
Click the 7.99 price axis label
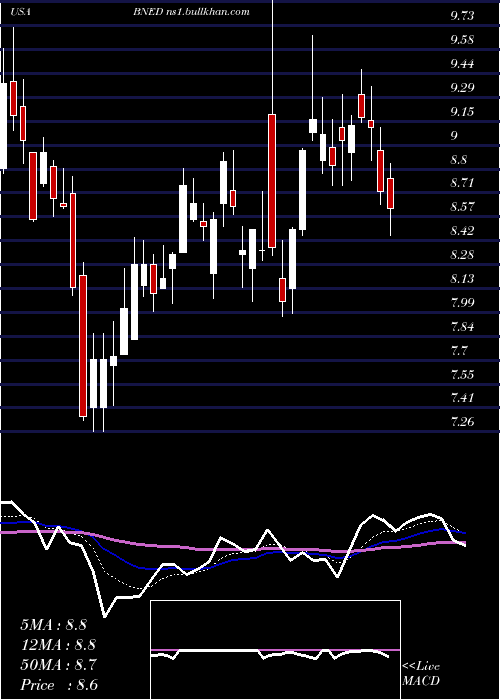(x=462, y=303)
